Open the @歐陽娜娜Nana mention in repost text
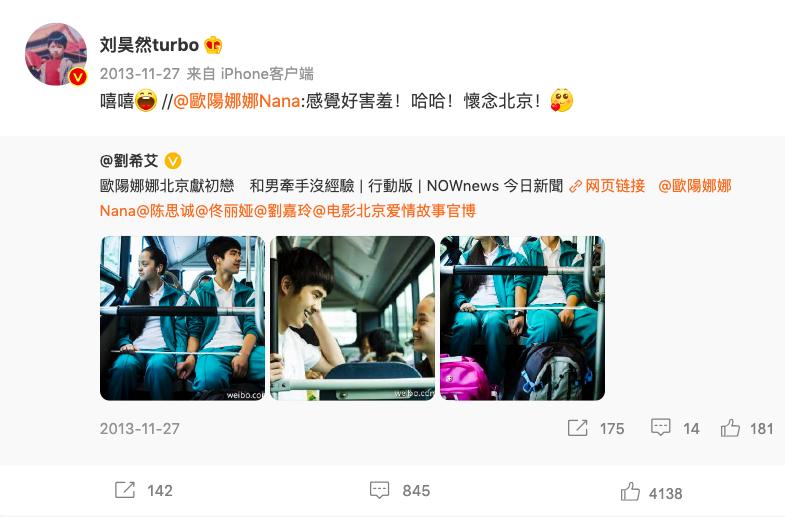 [237, 101]
